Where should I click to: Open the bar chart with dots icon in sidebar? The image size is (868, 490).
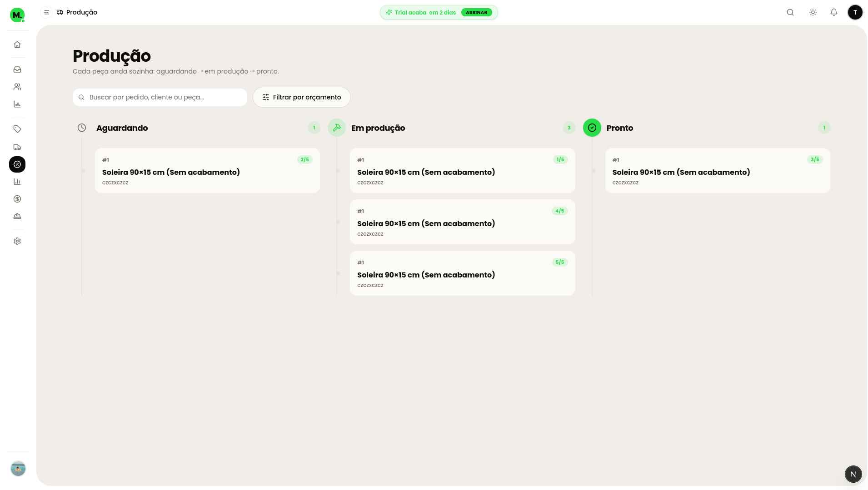click(17, 104)
